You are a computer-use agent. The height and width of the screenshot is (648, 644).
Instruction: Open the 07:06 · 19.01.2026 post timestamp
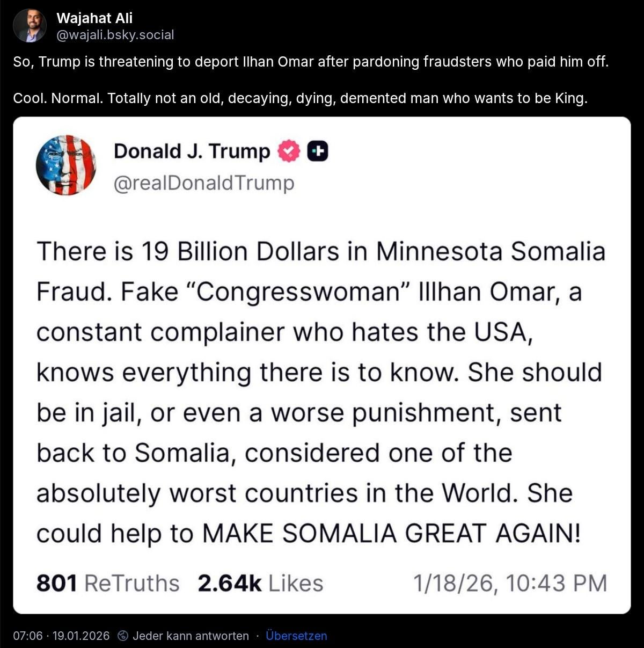(61, 636)
